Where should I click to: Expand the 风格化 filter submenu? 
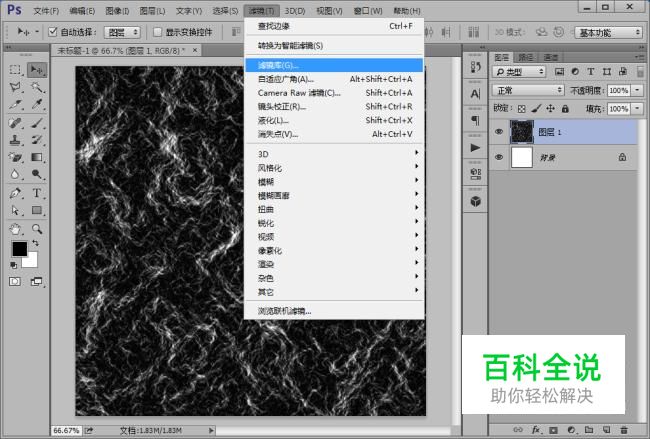point(334,167)
